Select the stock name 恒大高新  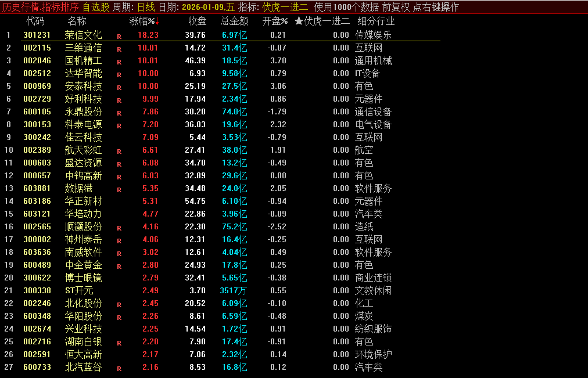pyautogui.click(x=83, y=354)
